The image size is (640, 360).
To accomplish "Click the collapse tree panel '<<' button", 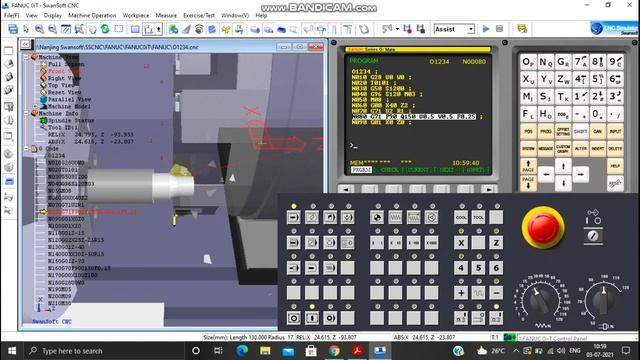I will [x=25, y=44].
